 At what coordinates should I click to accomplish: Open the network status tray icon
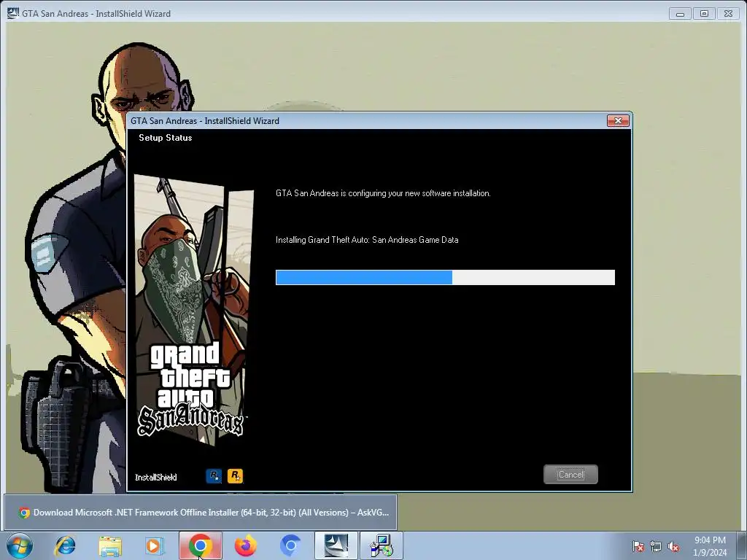[x=656, y=547]
